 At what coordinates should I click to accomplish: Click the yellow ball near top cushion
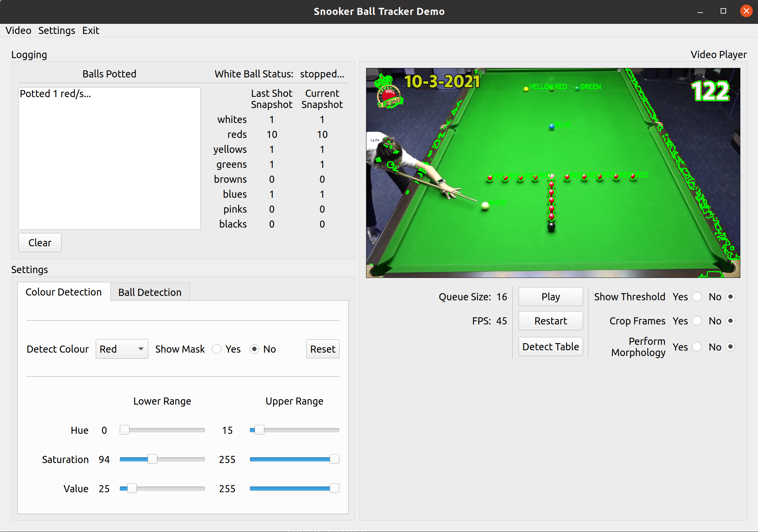pos(526,89)
